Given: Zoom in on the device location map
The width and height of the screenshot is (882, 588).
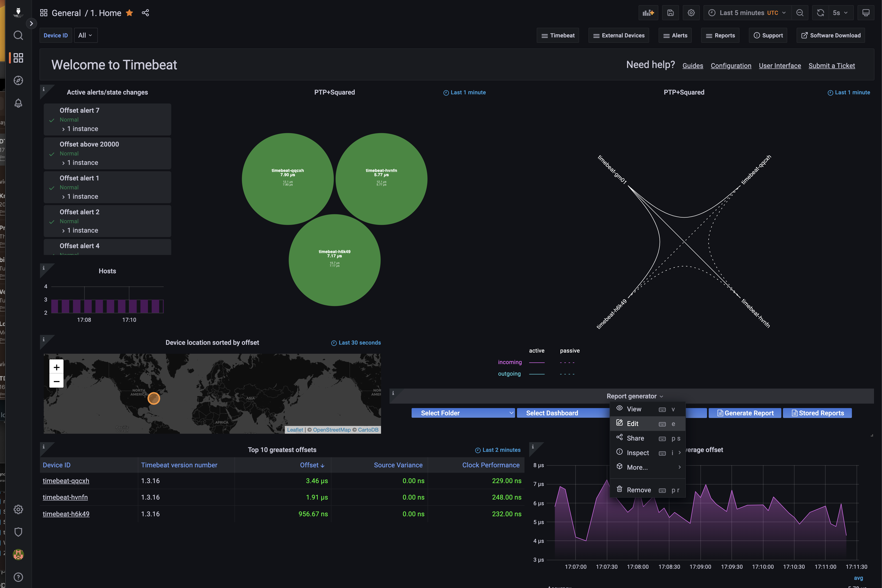Looking at the screenshot, I should point(57,367).
